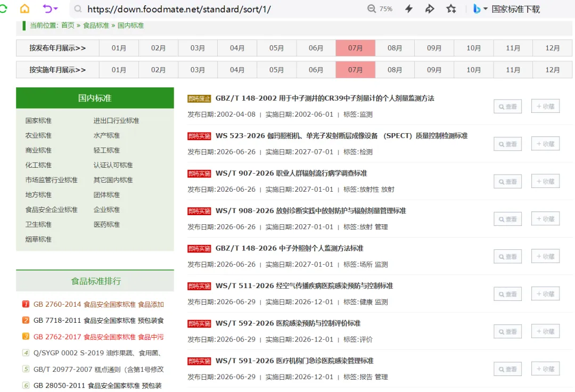The image size is (575, 392).
Task: Open 团体标准 category
Action: 106,195
